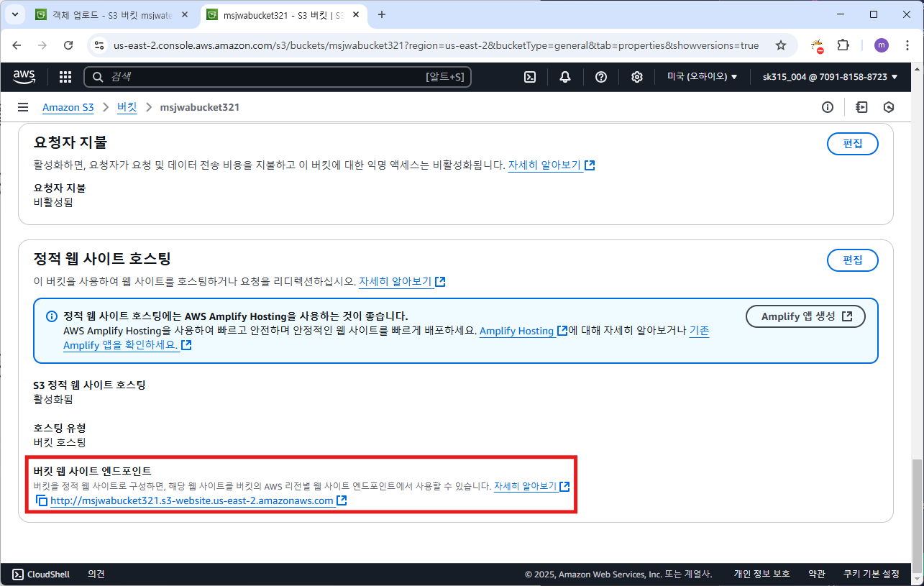Switch to the 객체 업로드 browser tab

click(111, 14)
